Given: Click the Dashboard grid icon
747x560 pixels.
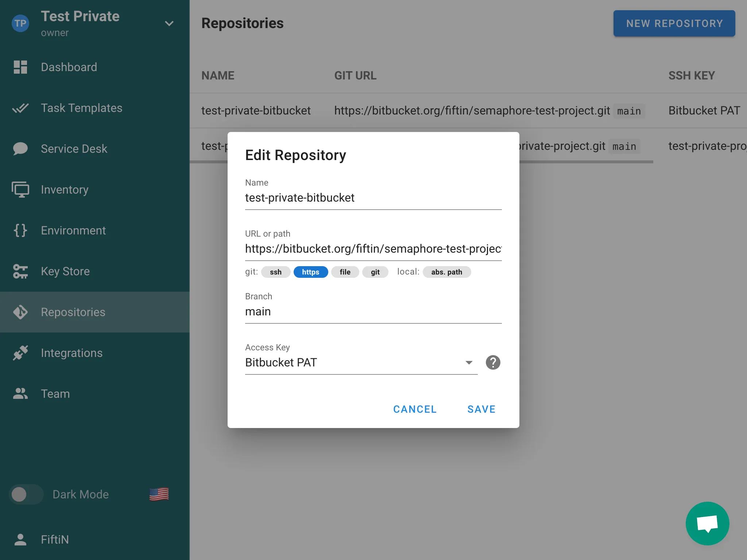Looking at the screenshot, I should (x=20, y=67).
